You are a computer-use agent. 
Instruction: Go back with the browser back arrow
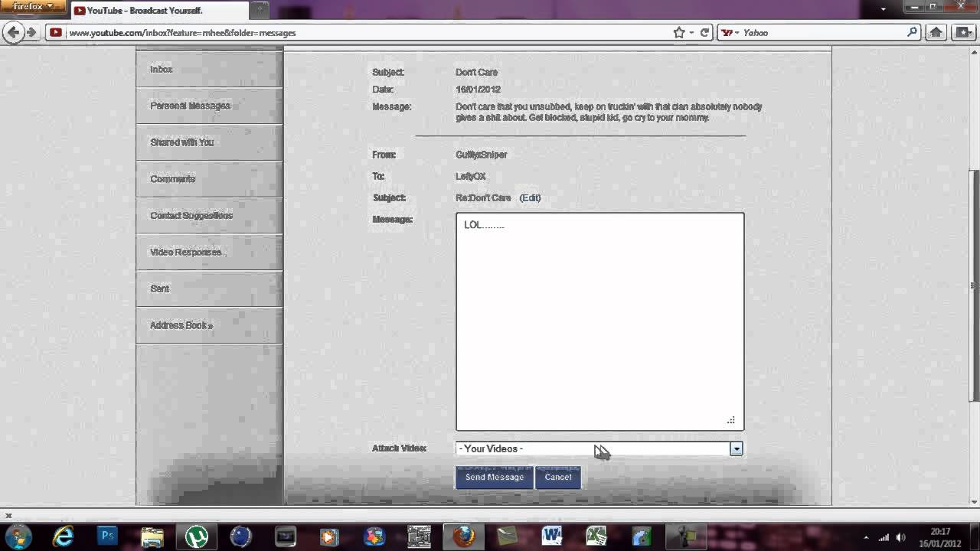click(x=12, y=32)
